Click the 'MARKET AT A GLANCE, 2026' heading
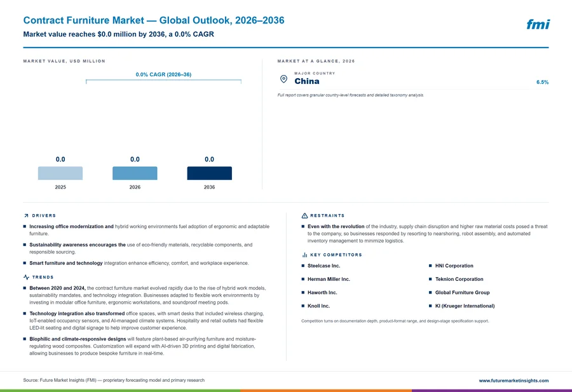Image resolution: width=572 pixels, height=392 pixels. pos(316,61)
